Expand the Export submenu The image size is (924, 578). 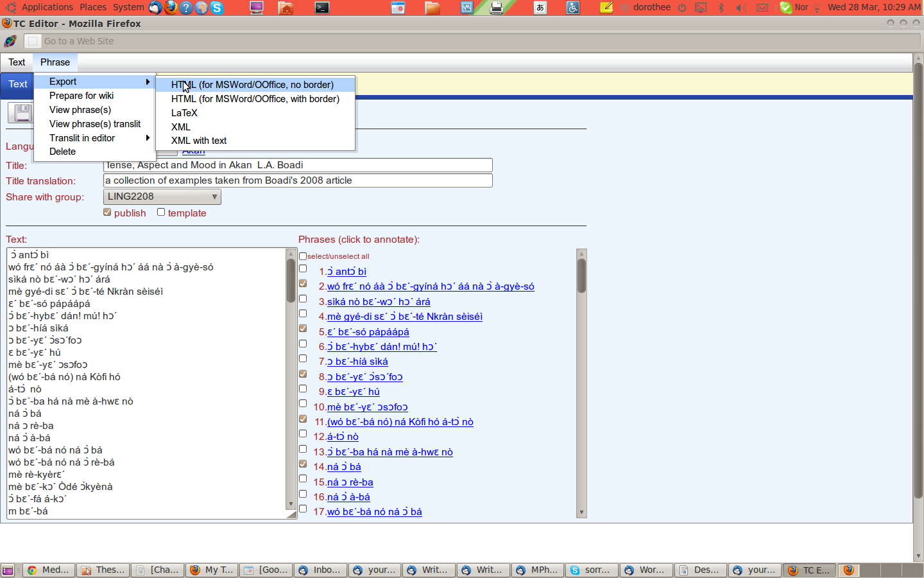[x=94, y=82]
